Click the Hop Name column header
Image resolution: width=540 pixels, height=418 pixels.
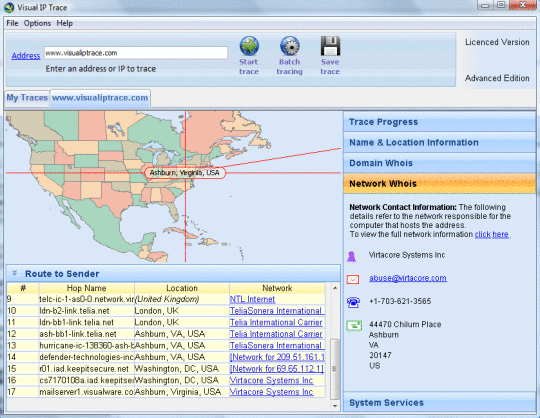[x=87, y=288]
